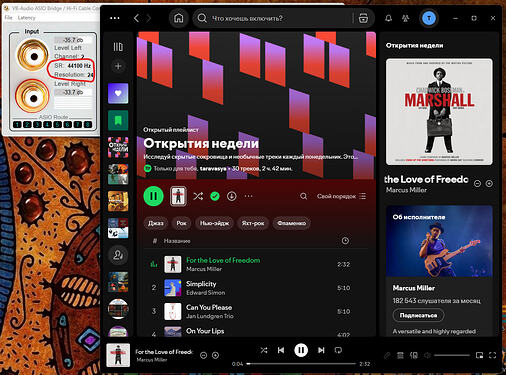506x375 pixels.
Task: Click minus icon next to right panel title
Action: pos(477,183)
